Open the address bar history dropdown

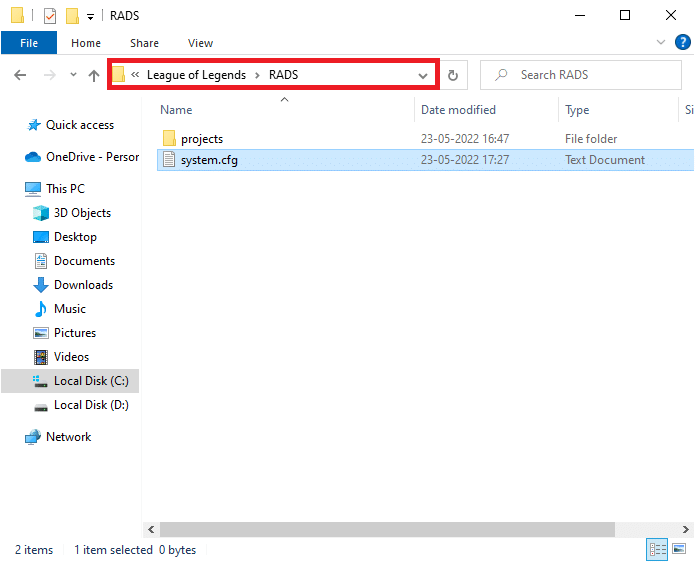point(423,75)
